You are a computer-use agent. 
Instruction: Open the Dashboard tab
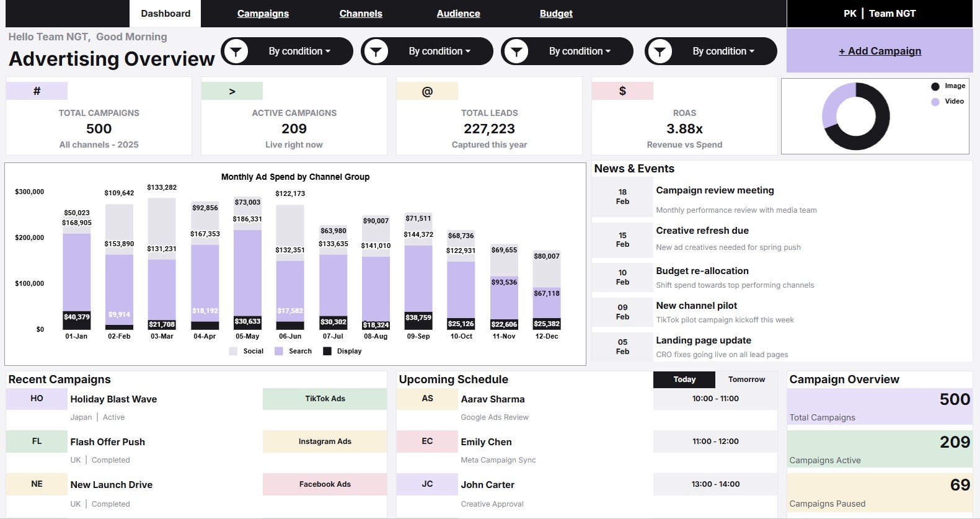click(166, 14)
